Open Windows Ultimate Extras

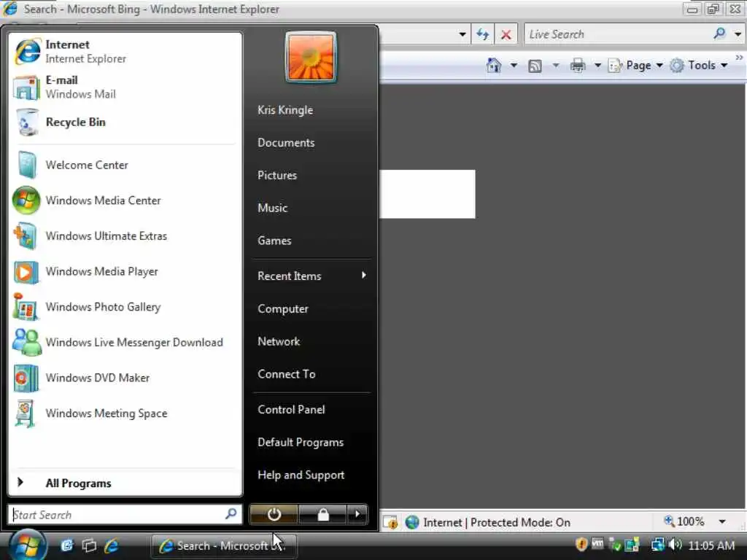pyautogui.click(x=125, y=236)
